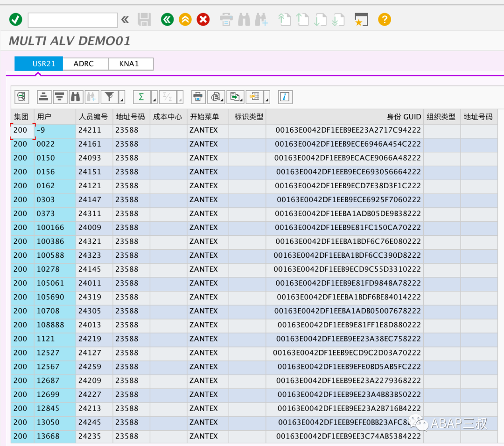504x446 pixels.
Task: Click the Sort Descending icon
Action: (x=60, y=97)
